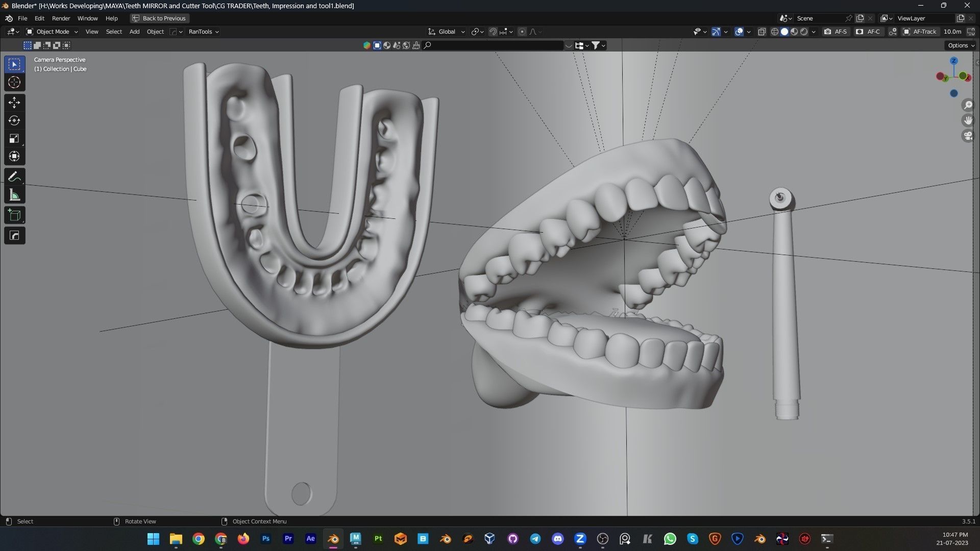Choose invert selection mode icon
The image size is (980, 551).
(x=57, y=45)
